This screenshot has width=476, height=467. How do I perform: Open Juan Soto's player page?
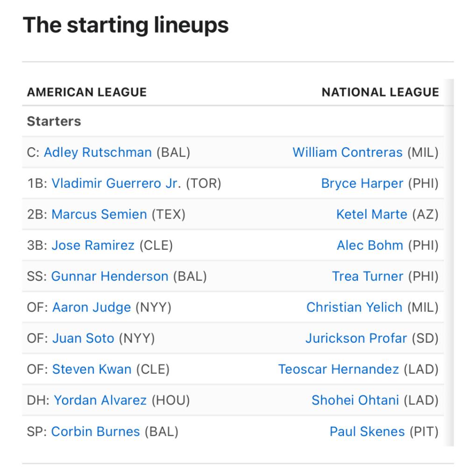tap(83, 338)
